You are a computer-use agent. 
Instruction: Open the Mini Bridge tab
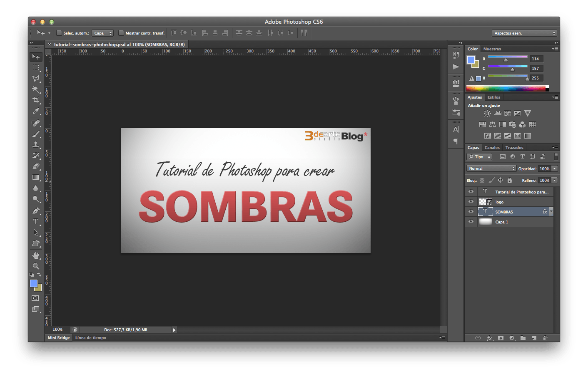pos(58,337)
